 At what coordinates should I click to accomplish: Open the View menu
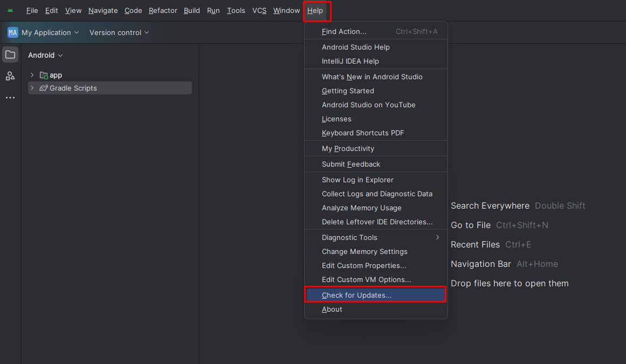point(73,10)
